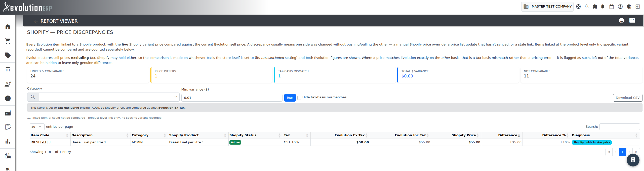The image size is (644, 171).
Task: Open the clock sidebar icon
Action: 8,98
